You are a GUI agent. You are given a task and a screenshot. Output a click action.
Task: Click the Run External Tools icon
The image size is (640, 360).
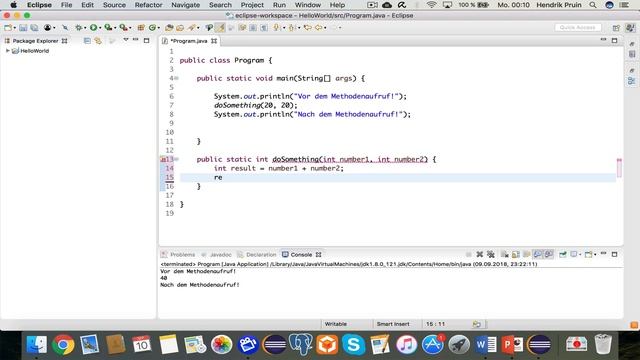(123, 28)
